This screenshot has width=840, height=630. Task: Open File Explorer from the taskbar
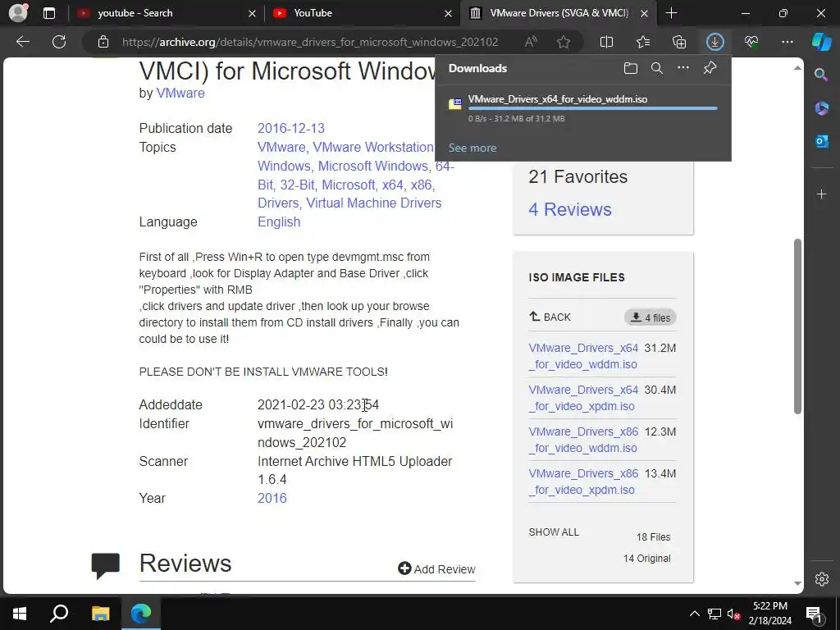point(100,613)
